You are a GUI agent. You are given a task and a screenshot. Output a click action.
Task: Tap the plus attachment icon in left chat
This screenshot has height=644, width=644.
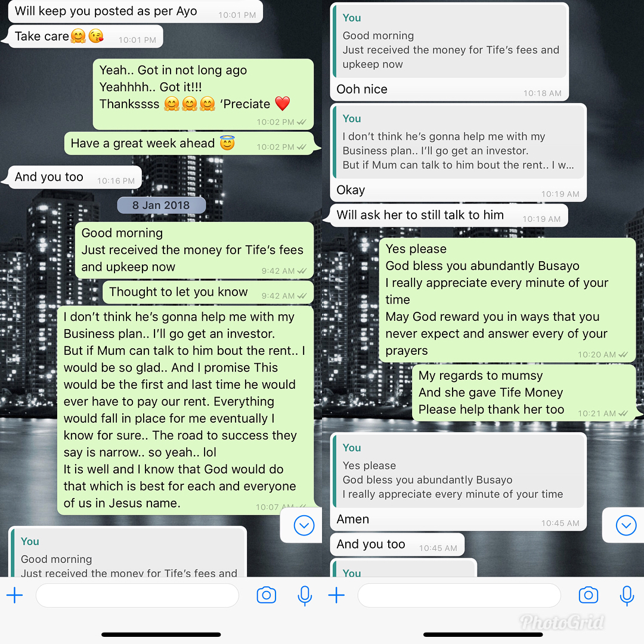(15, 595)
